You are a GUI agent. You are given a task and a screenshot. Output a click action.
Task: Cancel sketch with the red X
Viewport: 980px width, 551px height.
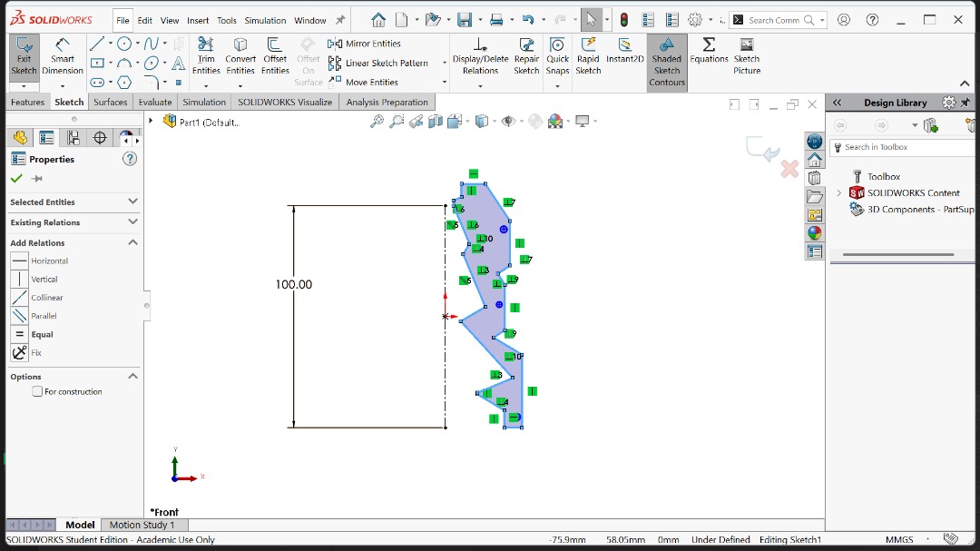789,168
